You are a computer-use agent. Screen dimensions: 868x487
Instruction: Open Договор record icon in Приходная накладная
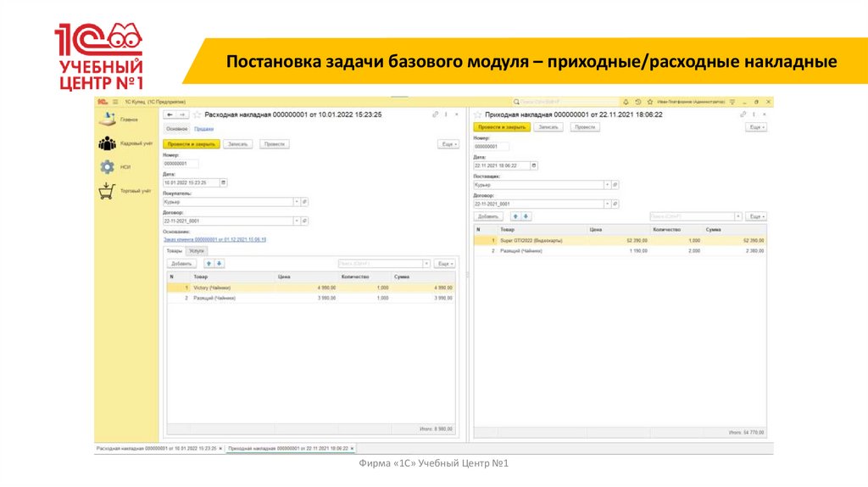pos(615,204)
